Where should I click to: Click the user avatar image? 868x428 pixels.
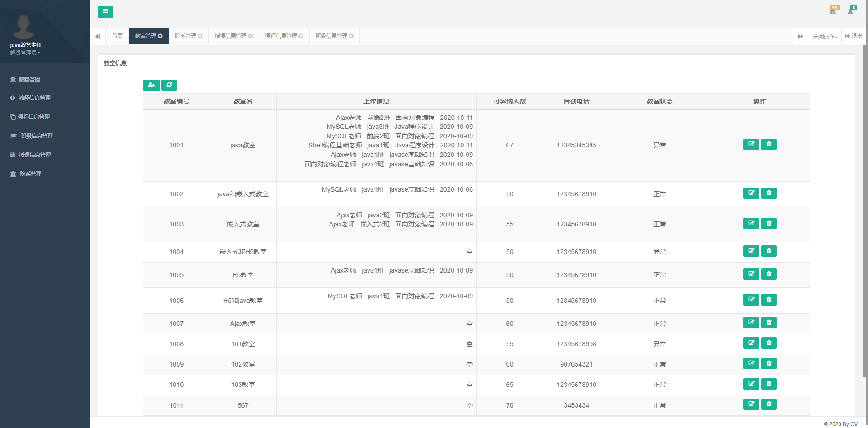24,26
